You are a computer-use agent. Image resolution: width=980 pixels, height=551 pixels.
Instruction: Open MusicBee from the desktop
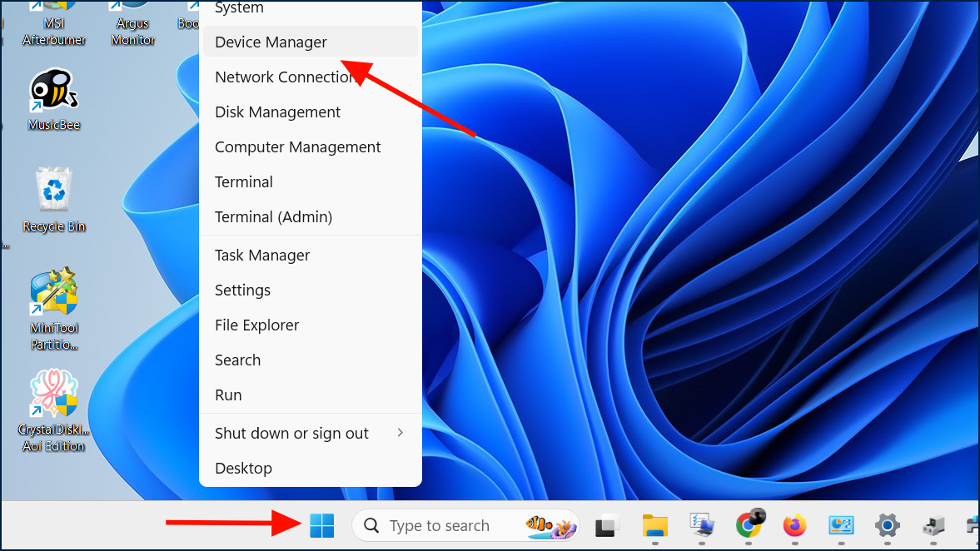(x=53, y=90)
